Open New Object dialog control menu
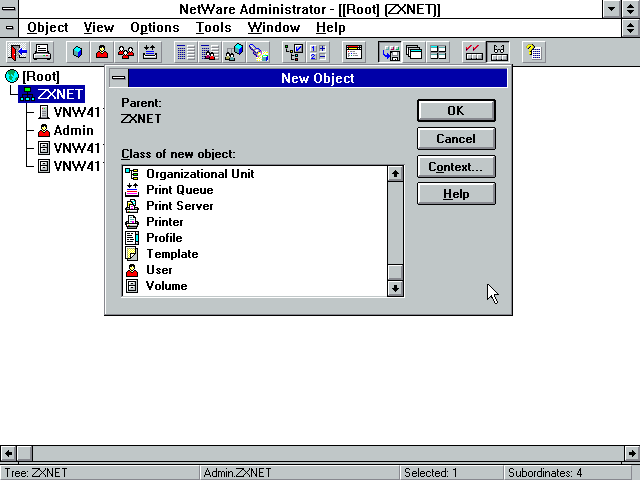 click(119, 78)
